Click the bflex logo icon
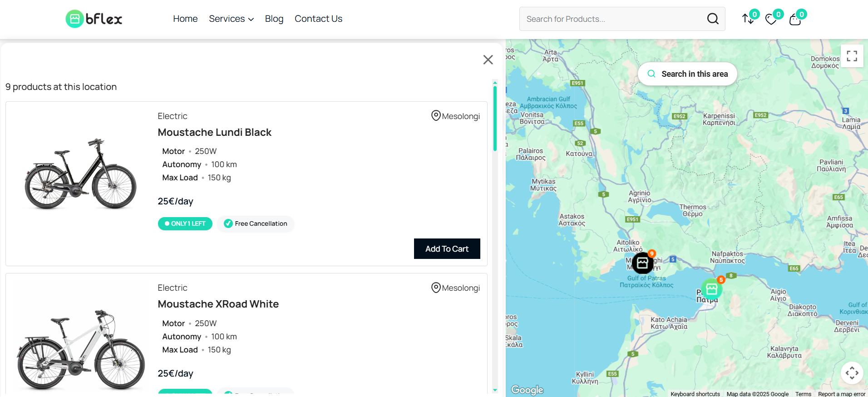Image resolution: width=868 pixels, height=397 pixels. click(75, 19)
